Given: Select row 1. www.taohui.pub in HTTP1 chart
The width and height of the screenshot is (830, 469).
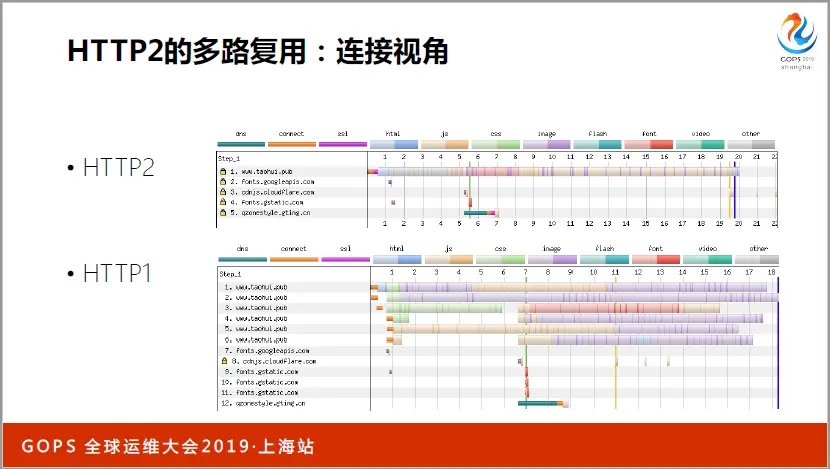Looking at the screenshot, I should pos(499,287).
